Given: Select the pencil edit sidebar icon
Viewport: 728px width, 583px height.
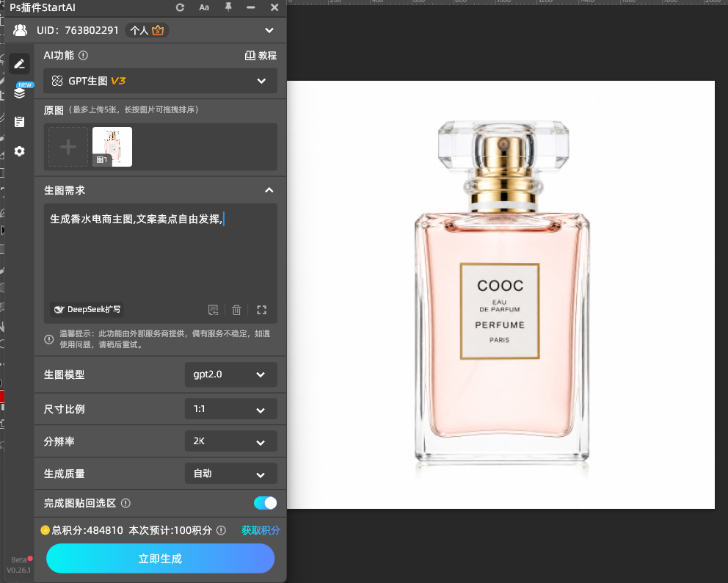Looking at the screenshot, I should tap(19, 64).
